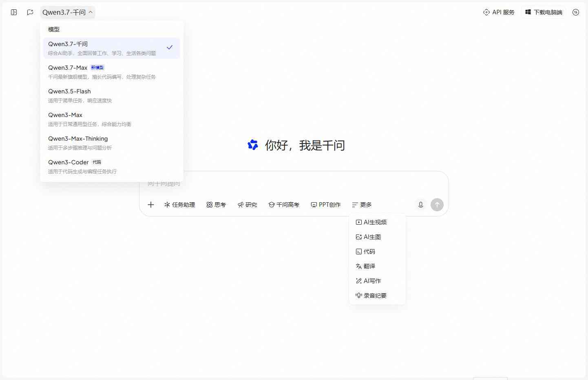
Task: Start microphone voice input
Action: pyautogui.click(x=421, y=205)
